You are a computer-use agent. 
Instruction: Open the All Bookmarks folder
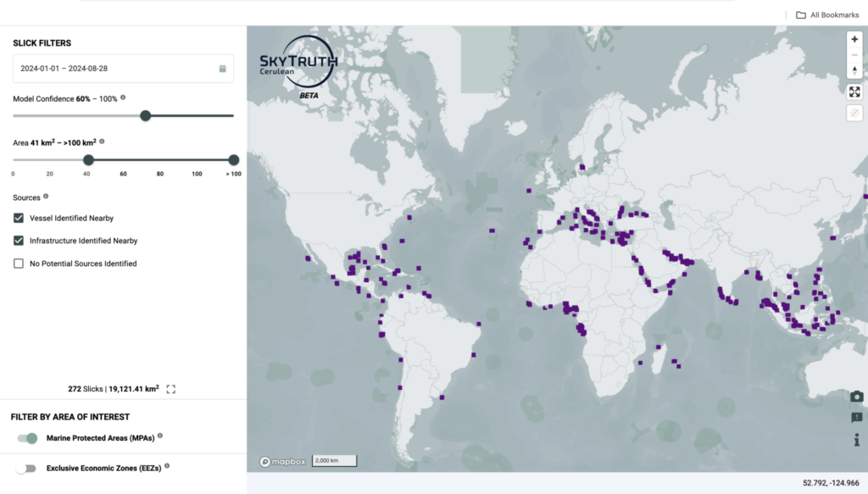826,14
